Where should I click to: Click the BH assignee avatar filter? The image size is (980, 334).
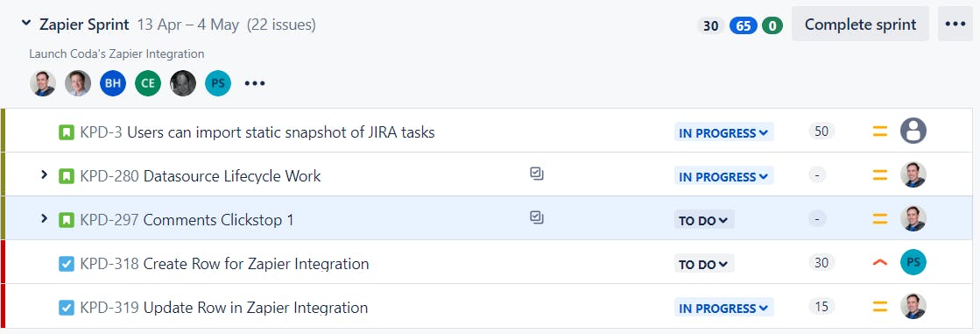(x=113, y=83)
